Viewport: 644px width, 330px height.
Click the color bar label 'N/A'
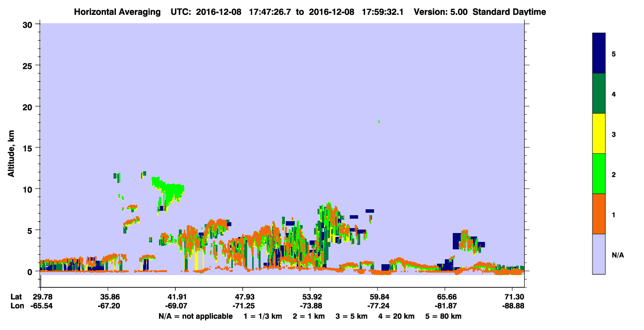click(x=617, y=255)
